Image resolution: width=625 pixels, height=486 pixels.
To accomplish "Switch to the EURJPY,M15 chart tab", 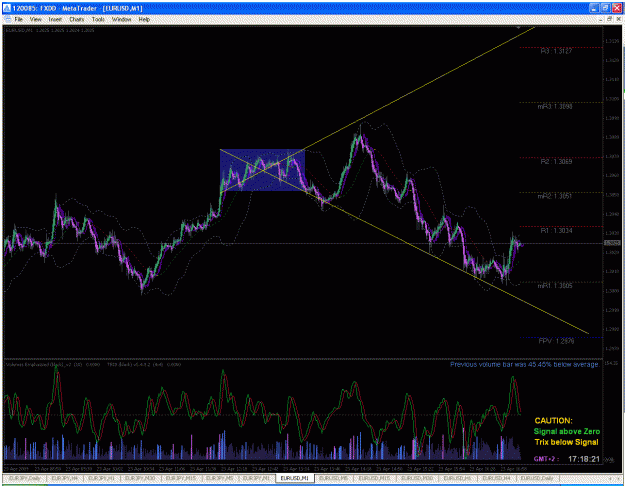I will (x=181, y=478).
